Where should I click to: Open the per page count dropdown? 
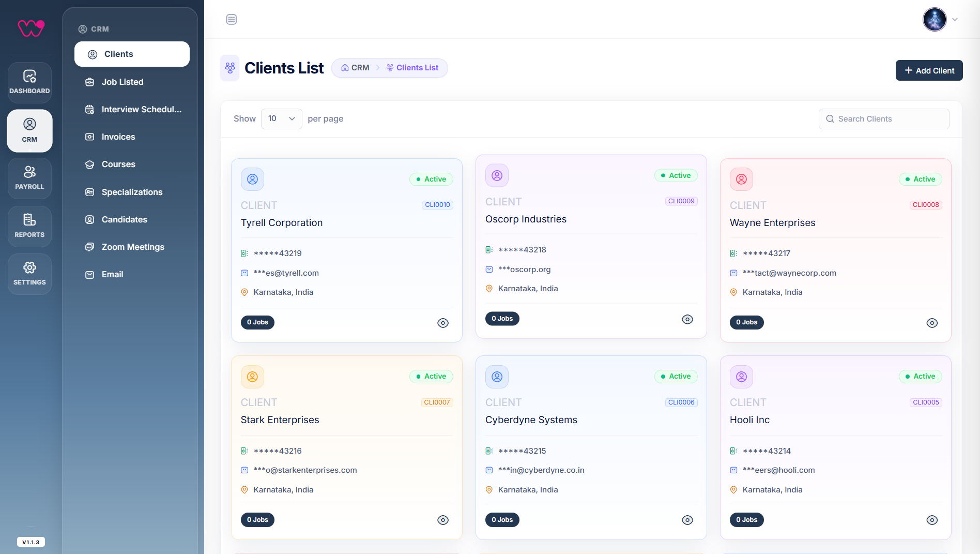click(282, 119)
